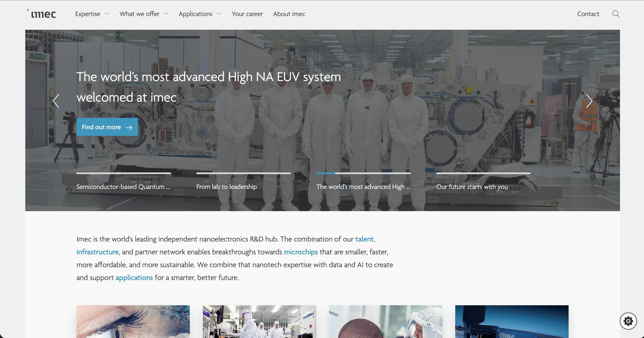
Task: Select Semiconductor-based Quantum slide tab
Action: 123,187
